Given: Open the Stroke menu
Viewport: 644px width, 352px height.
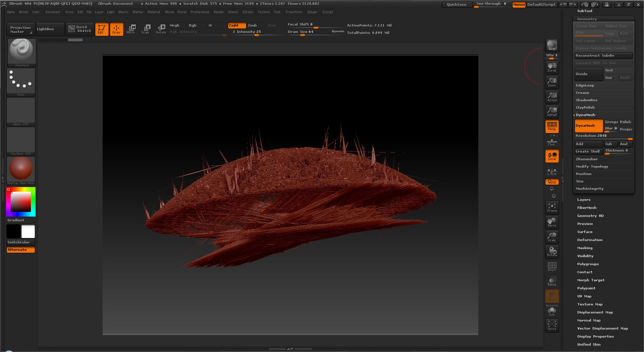Looking at the screenshot, I should pos(248,12).
